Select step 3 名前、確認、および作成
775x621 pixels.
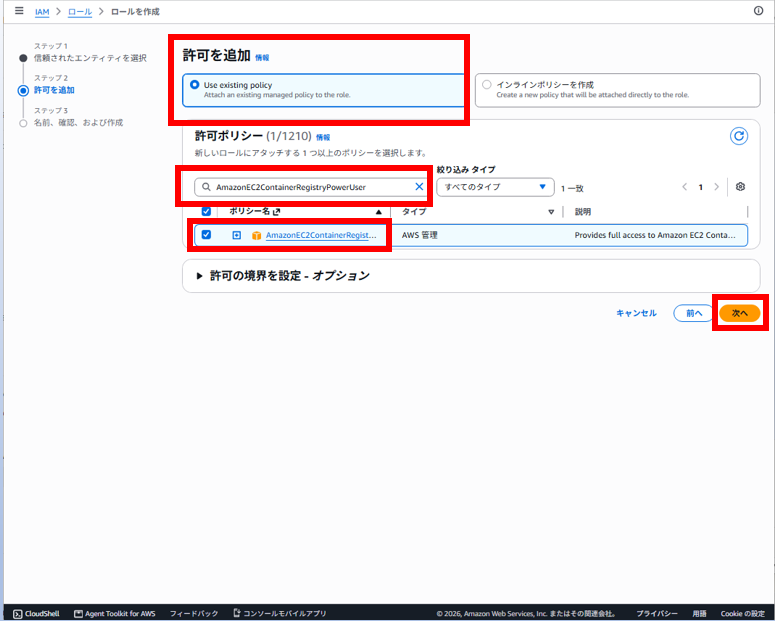tap(78, 122)
